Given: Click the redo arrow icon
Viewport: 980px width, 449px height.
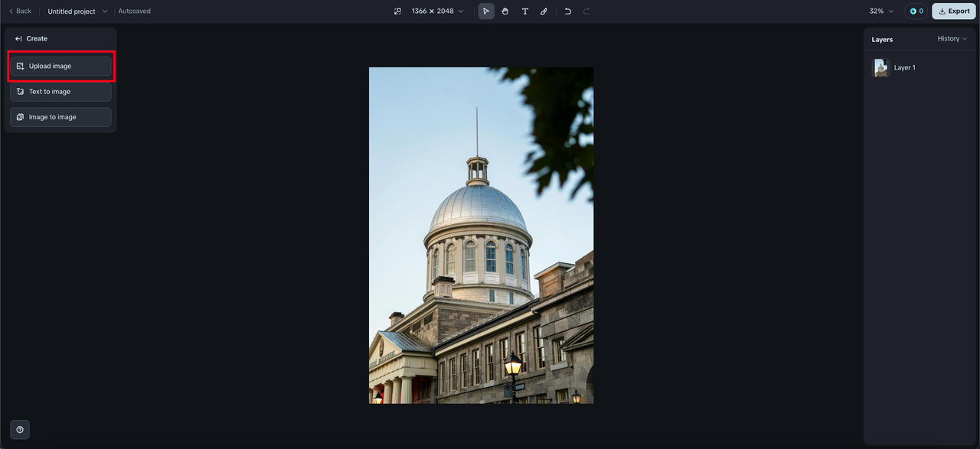Looking at the screenshot, I should point(586,11).
